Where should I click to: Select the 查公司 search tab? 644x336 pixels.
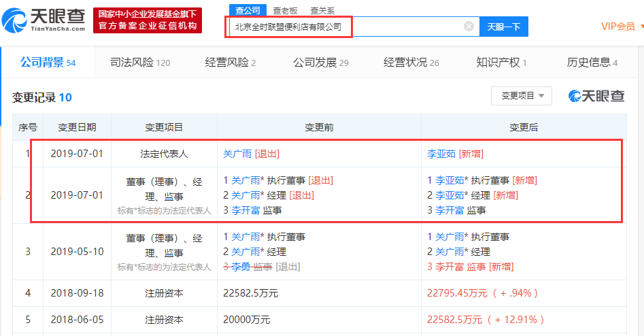pyautogui.click(x=248, y=10)
